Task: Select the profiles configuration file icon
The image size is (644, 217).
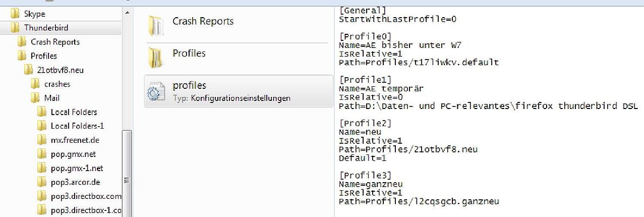Action: (156, 90)
